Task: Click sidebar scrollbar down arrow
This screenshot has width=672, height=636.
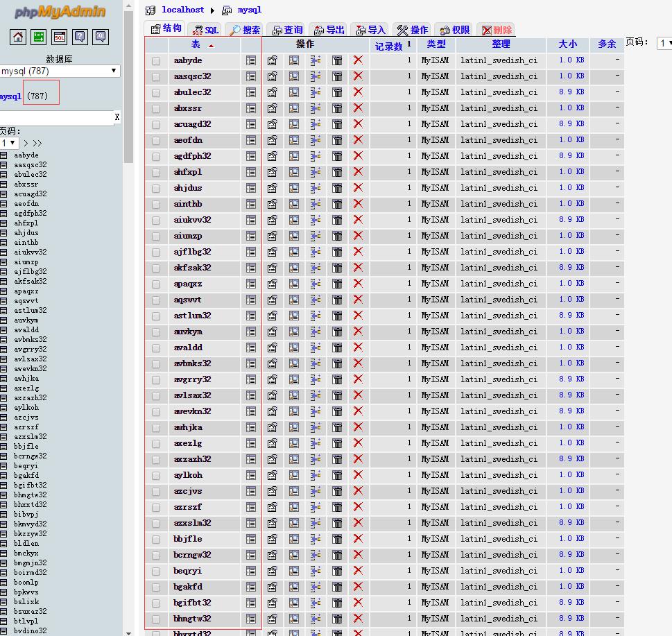Action: point(128,633)
